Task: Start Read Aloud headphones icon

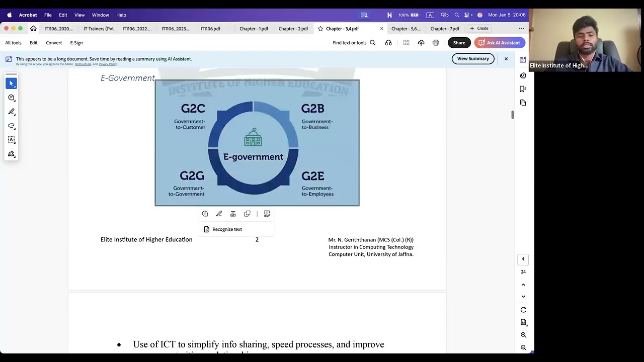Action: 388,43
